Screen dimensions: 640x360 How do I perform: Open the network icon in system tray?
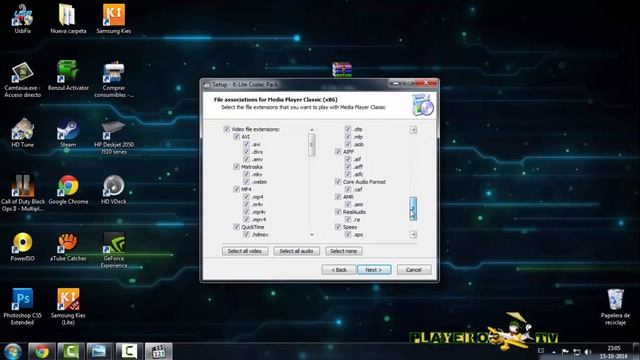pyautogui.click(x=576, y=352)
